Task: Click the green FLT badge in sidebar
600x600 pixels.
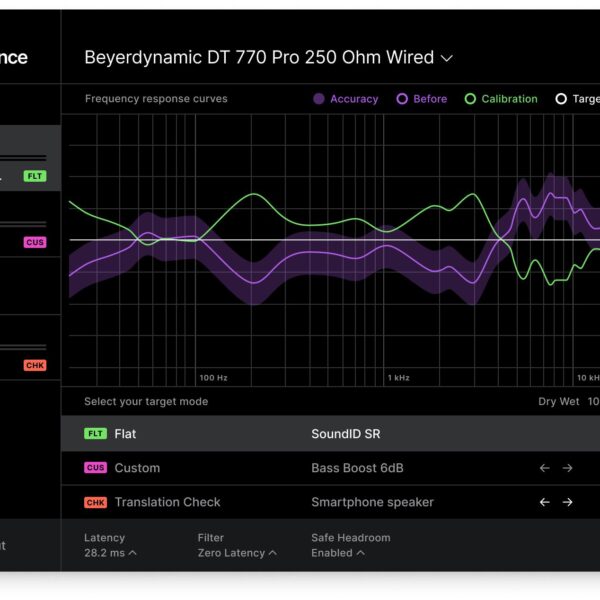Action: [x=35, y=176]
